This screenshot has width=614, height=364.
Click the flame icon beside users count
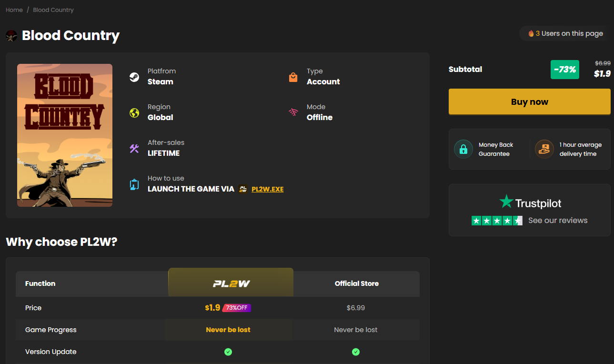point(531,33)
